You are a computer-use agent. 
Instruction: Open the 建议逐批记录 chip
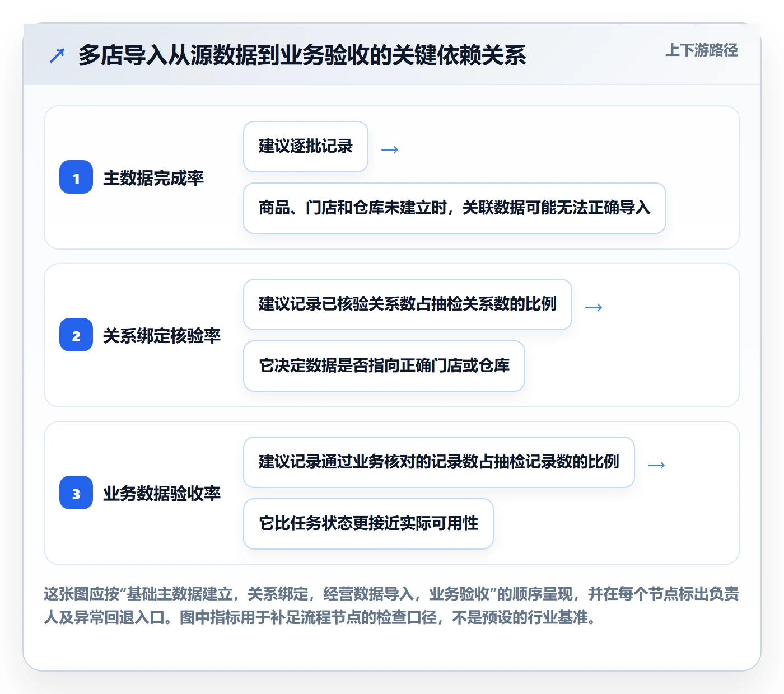(x=306, y=147)
